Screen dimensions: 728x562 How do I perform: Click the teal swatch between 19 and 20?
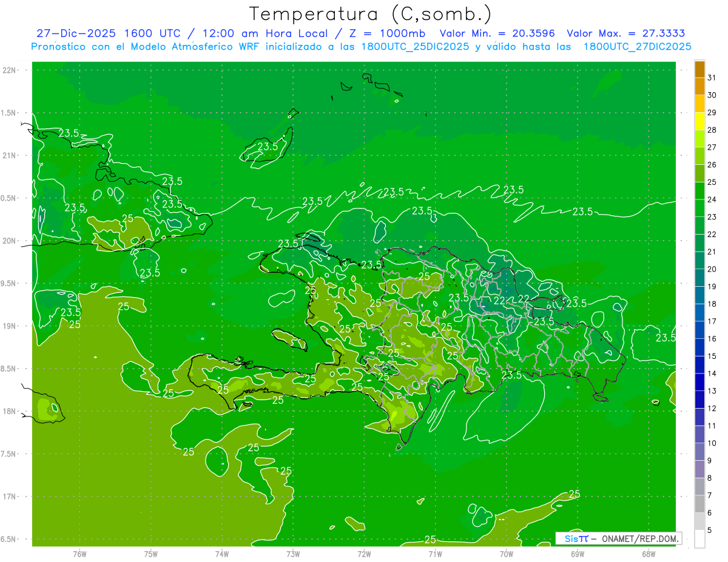[x=699, y=278]
